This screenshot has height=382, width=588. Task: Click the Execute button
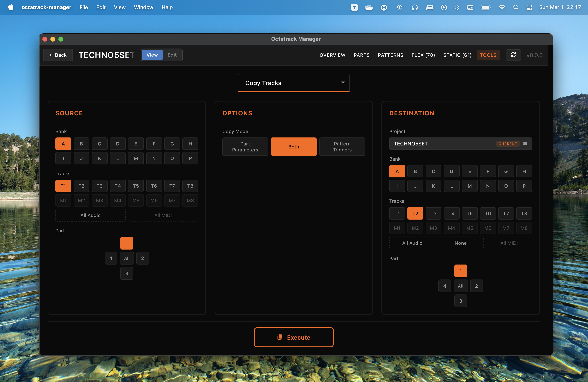(x=294, y=337)
